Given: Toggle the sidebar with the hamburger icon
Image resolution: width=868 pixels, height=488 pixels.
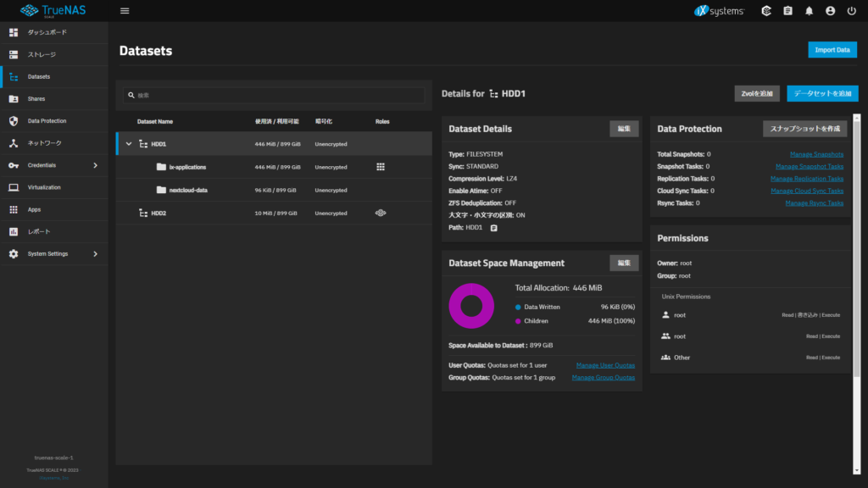Looking at the screenshot, I should pos(124,10).
